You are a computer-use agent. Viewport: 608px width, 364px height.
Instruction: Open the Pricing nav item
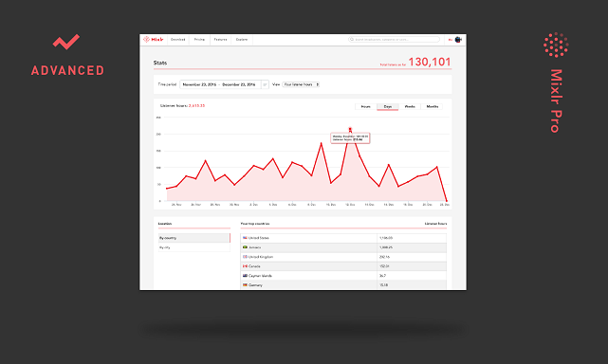click(x=199, y=40)
